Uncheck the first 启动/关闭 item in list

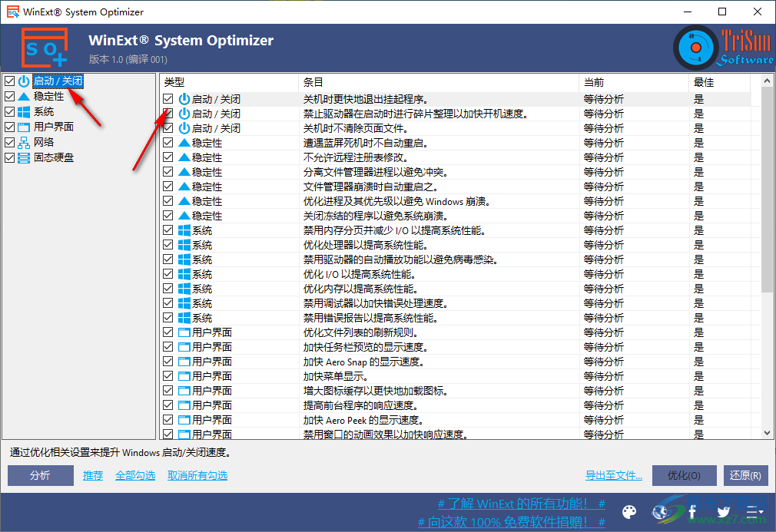(167, 98)
